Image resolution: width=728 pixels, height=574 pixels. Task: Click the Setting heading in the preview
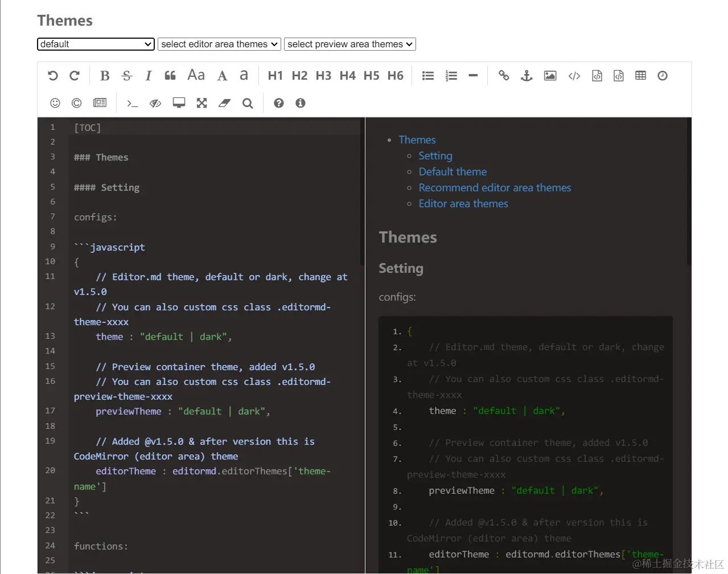pos(401,268)
